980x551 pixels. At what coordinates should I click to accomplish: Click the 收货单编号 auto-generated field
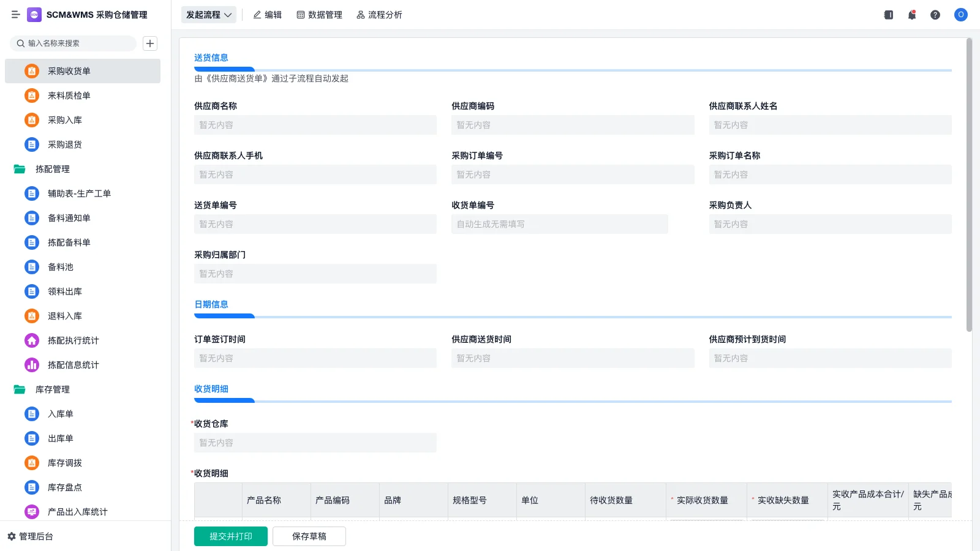(x=560, y=224)
